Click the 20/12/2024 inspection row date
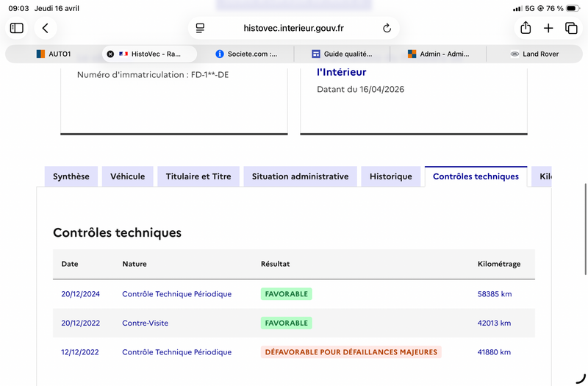The height and width of the screenshot is (386, 588). tap(81, 294)
